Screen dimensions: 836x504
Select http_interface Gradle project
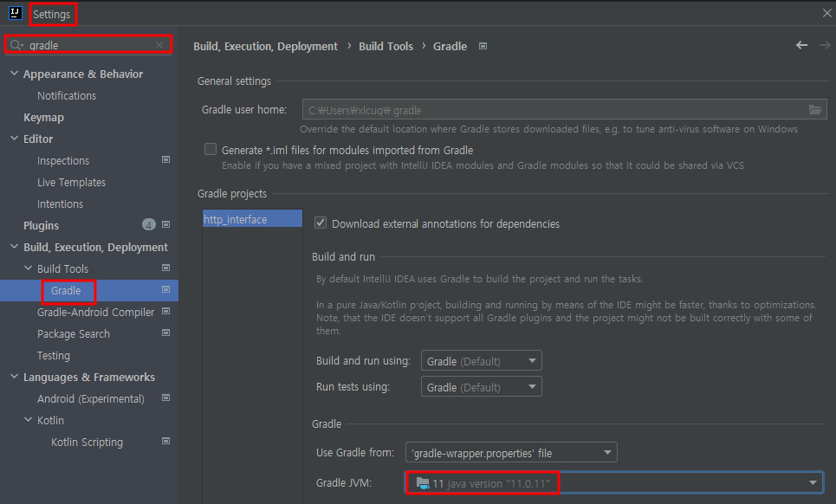click(252, 219)
